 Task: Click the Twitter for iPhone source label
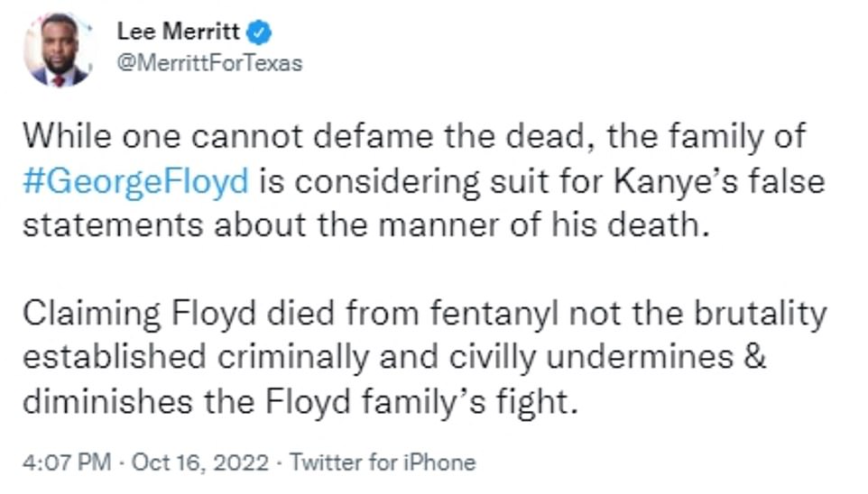click(x=383, y=463)
